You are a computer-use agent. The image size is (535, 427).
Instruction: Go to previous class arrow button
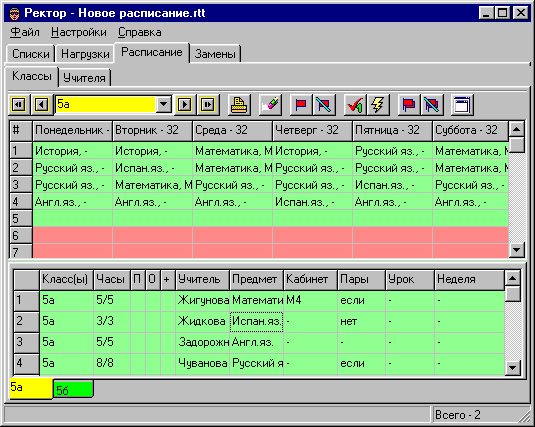tap(42, 104)
